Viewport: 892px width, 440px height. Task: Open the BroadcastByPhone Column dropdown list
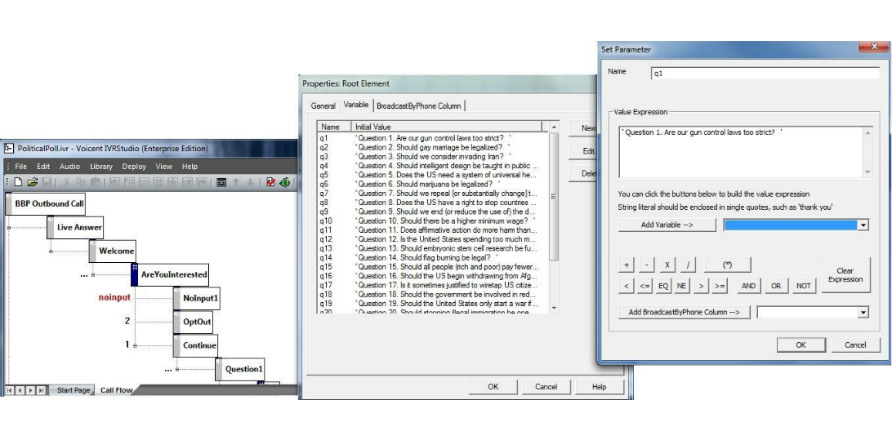point(864,312)
